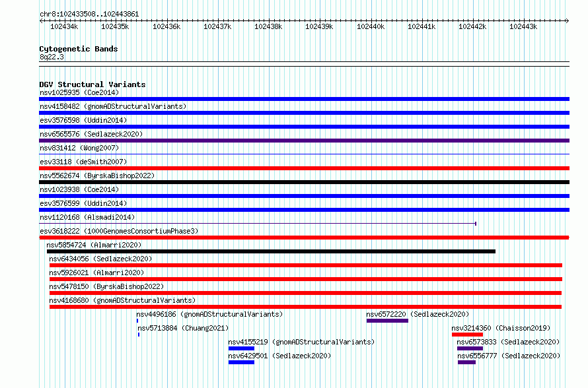Select the purple bar under nsv6565576
The image size is (588, 388).
(304, 141)
